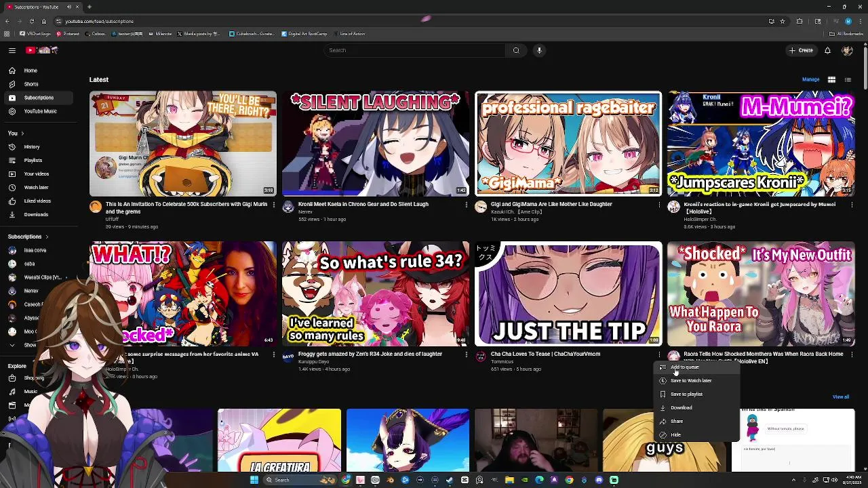
Task: Open more options for Kronii Meet Kaela video
Action: 466,205
